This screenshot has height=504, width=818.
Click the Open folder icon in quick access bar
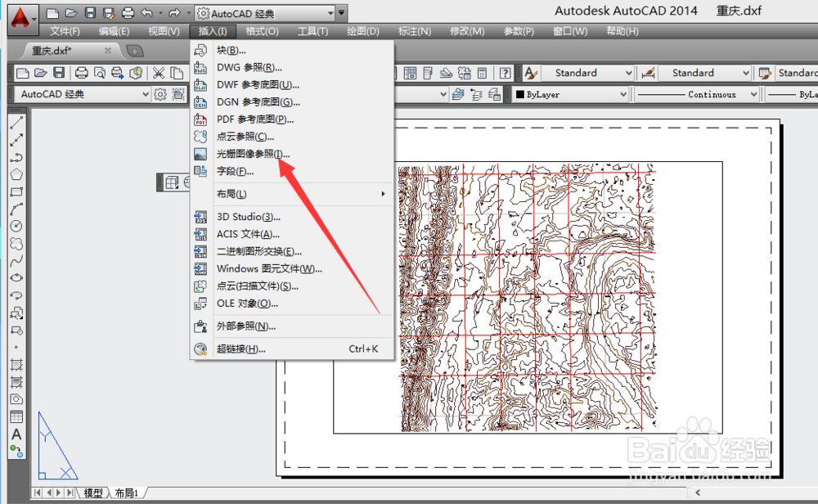tap(71, 13)
